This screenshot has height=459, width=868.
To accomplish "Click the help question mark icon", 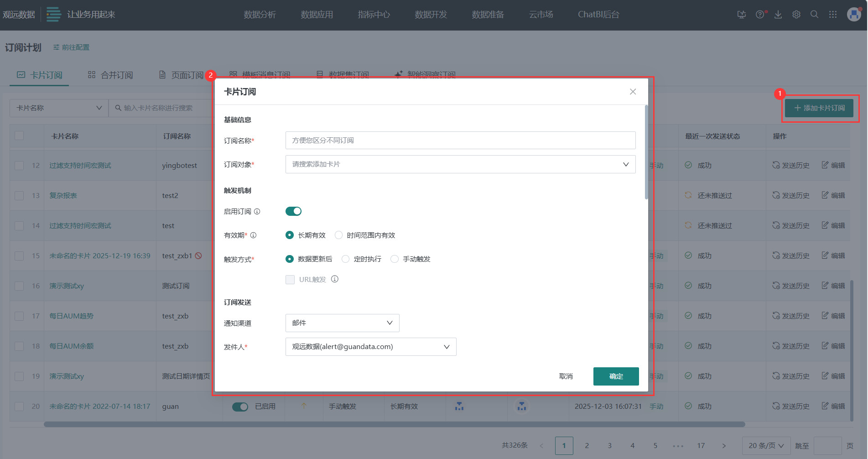I will (x=760, y=15).
